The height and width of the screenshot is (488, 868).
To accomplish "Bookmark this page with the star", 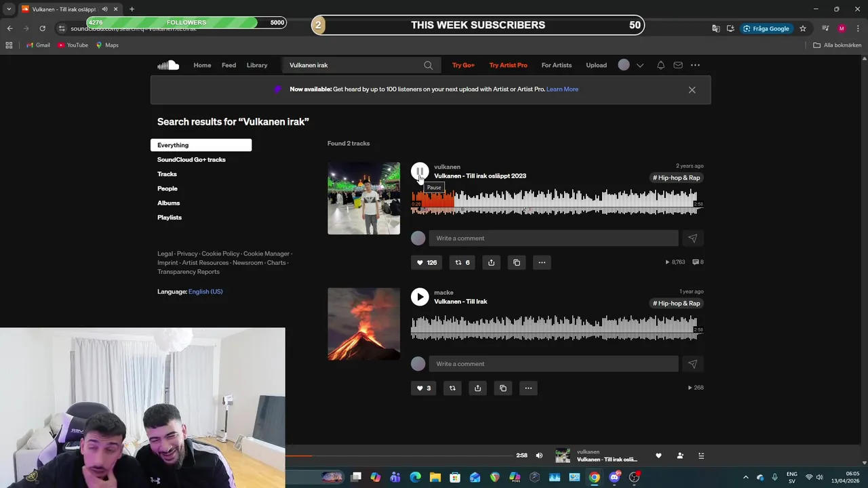I will pyautogui.click(x=803, y=28).
